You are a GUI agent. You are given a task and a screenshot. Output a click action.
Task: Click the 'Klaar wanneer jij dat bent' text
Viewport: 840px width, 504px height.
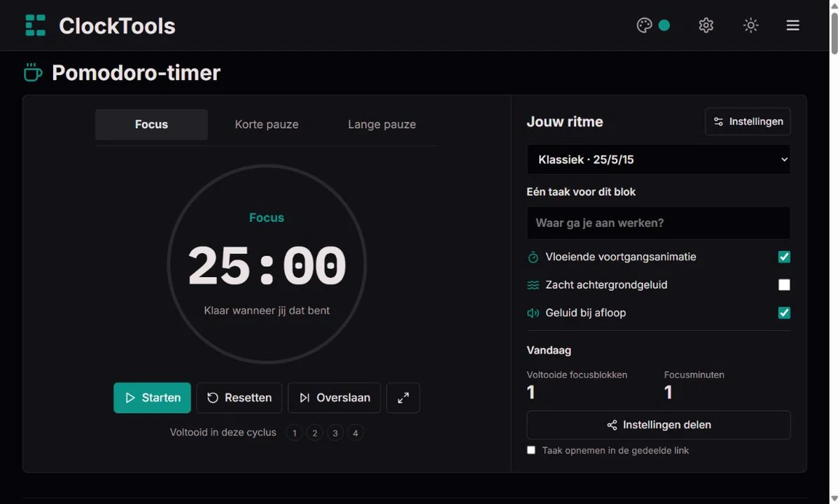click(x=267, y=310)
